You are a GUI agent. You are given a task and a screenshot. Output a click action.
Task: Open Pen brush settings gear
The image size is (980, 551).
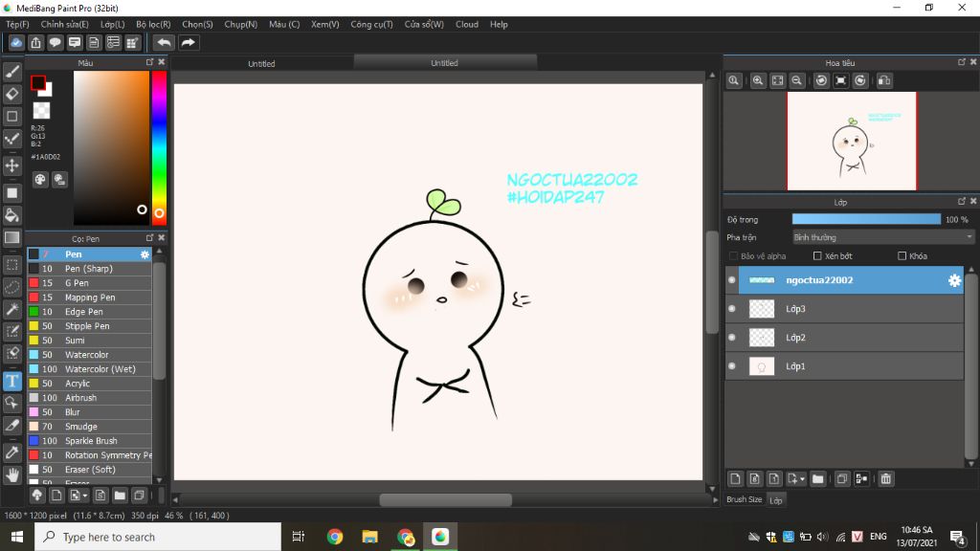pos(145,254)
